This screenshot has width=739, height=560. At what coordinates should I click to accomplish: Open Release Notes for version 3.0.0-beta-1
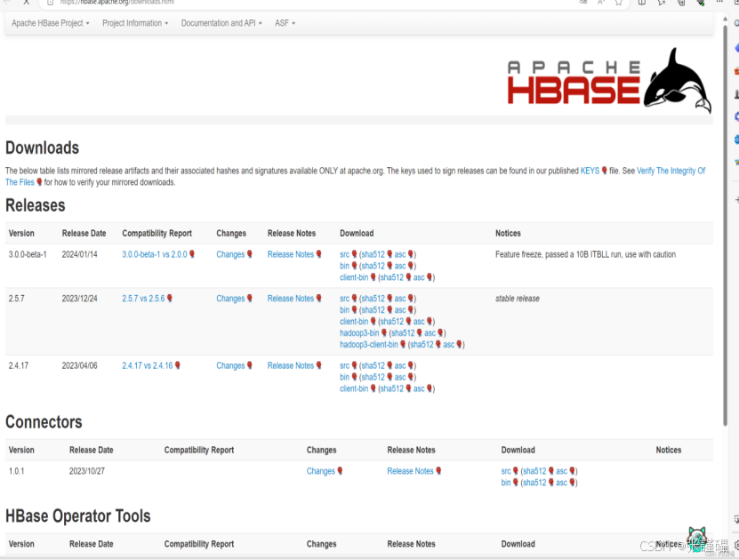(x=290, y=254)
